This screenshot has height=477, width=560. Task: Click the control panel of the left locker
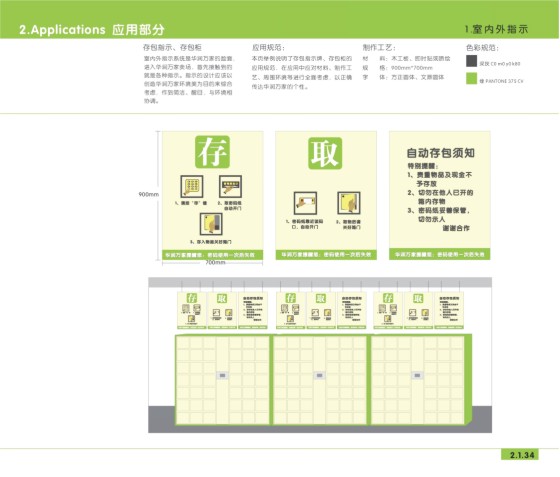tap(222, 375)
